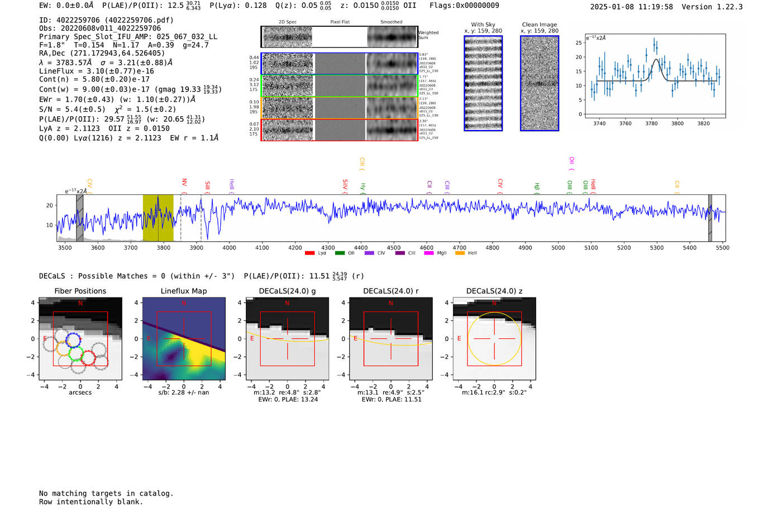Open the DECaLS r band image
The height and width of the screenshot is (532, 782).
(x=391, y=339)
